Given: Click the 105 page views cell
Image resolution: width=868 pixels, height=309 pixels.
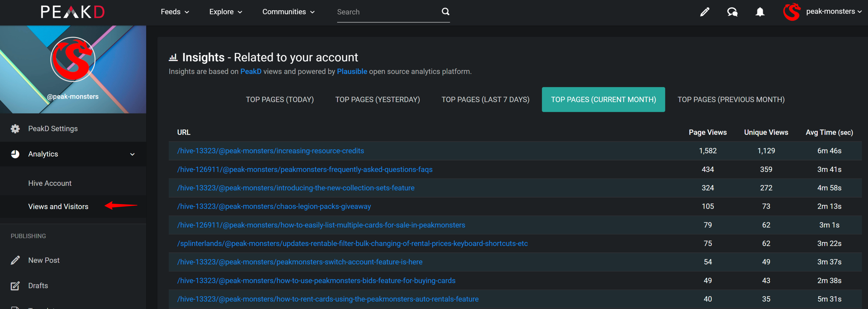Looking at the screenshot, I should [x=708, y=206].
